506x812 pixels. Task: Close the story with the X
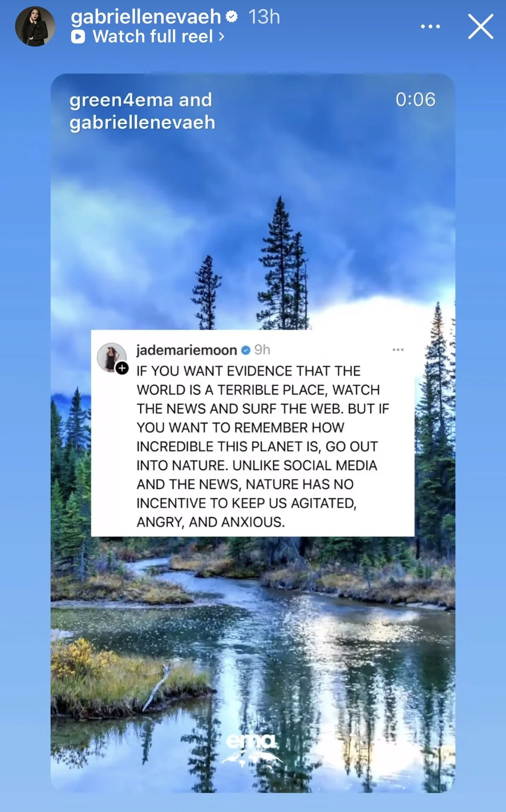[481, 26]
